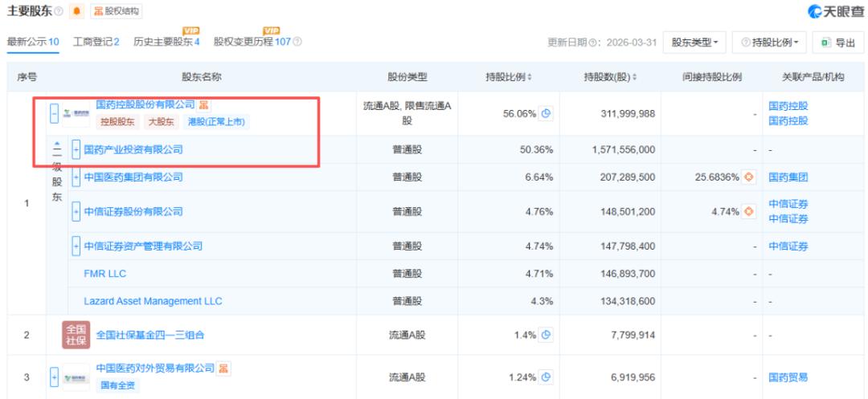
Task: Switch to the 工商登记 tab
Action: coord(96,42)
